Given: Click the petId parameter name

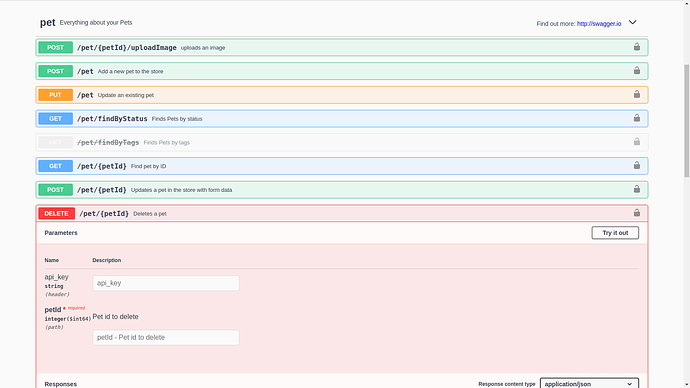Looking at the screenshot, I should [53, 310].
